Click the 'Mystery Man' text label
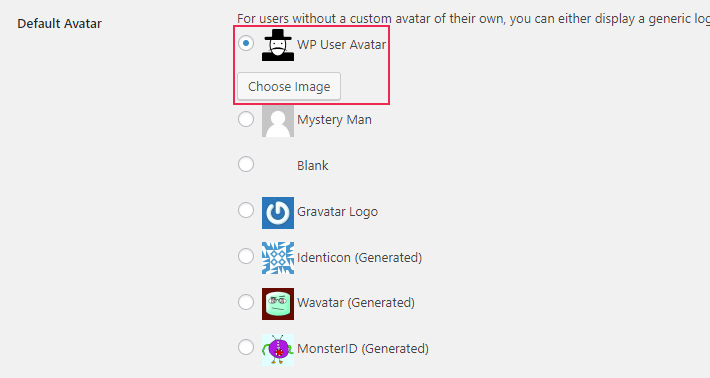 click(334, 120)
